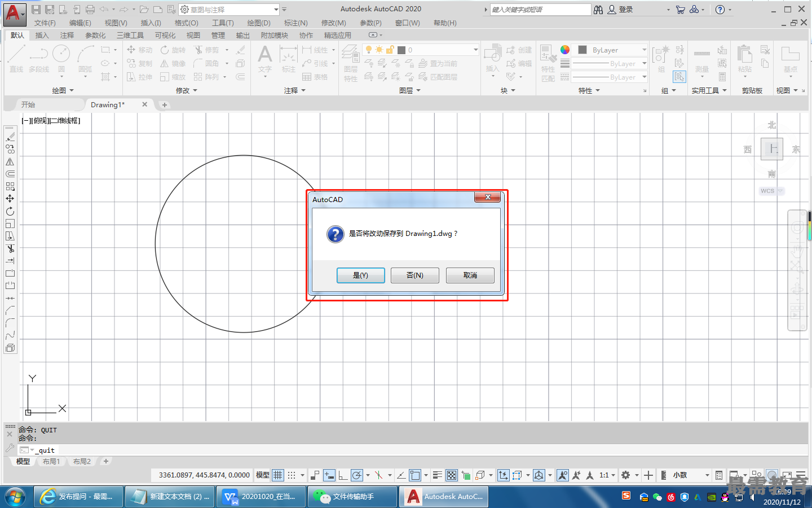Click the color wheel object color swatch

(565, 50)
